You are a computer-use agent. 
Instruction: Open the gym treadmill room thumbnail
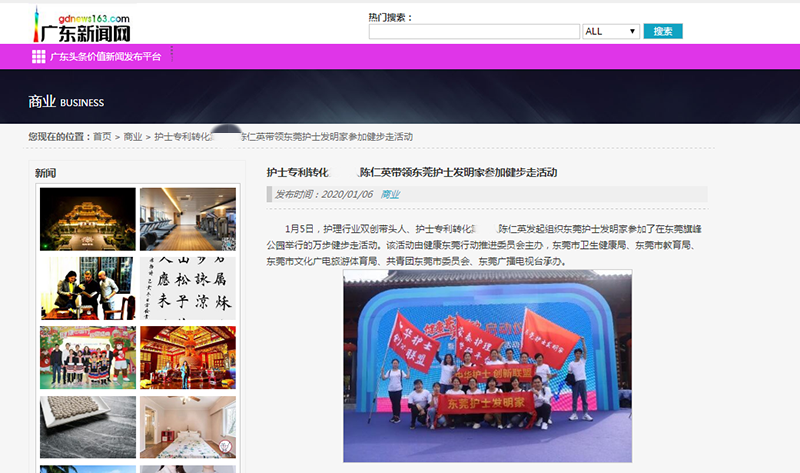(x=188, y=219)
